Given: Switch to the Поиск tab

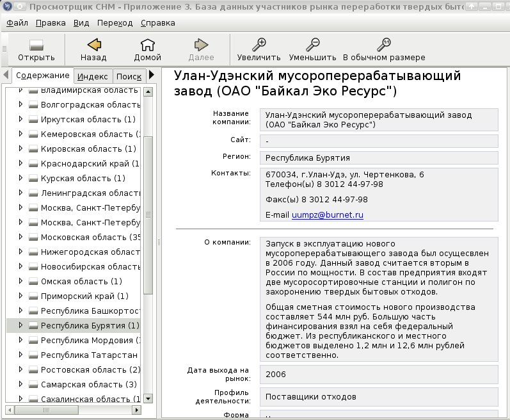Looking at the screenshot, I should tap(129, 76).
